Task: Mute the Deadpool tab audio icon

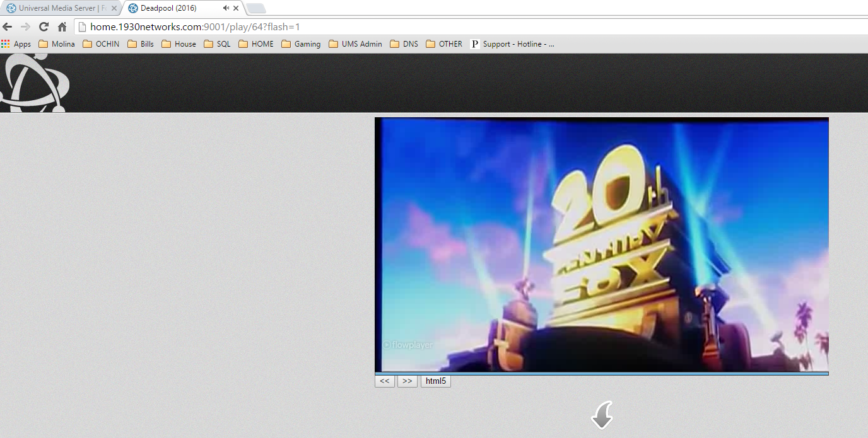Action: 226,8
